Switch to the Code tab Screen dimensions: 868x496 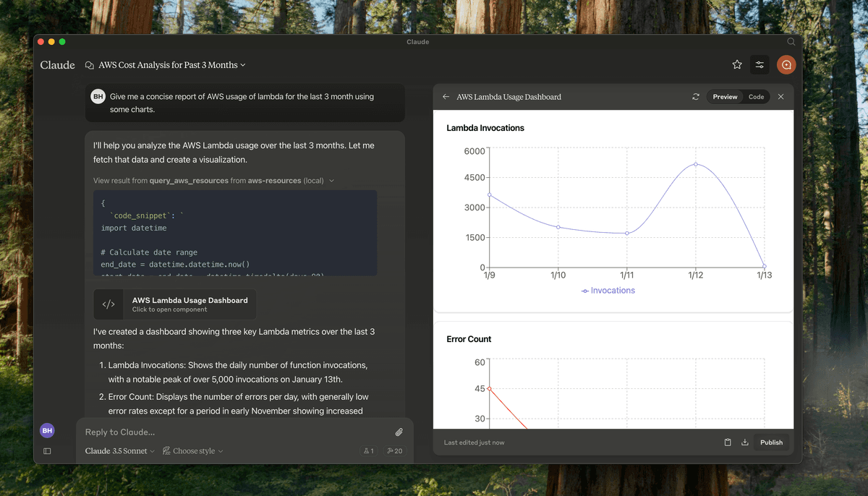756,97
